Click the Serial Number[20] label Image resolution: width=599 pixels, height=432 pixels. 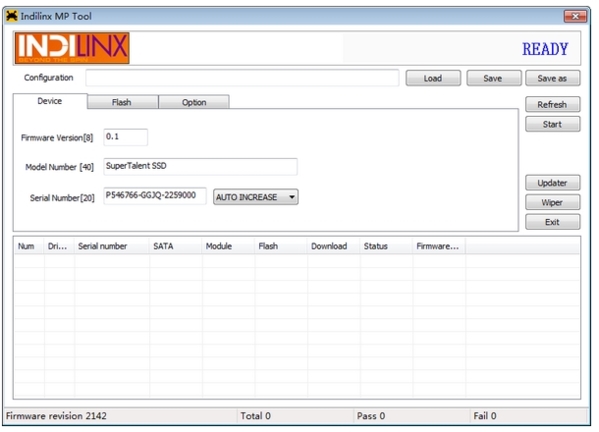[62, 198]
